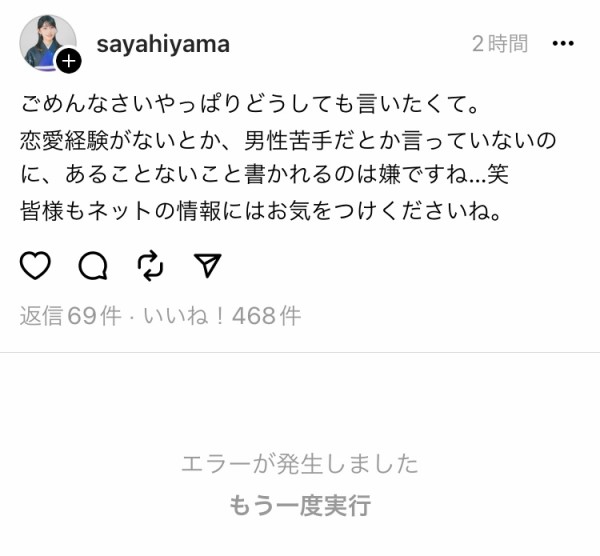
Task: Click the line beginning 恋愛経験がないとか
Action: 288,140
